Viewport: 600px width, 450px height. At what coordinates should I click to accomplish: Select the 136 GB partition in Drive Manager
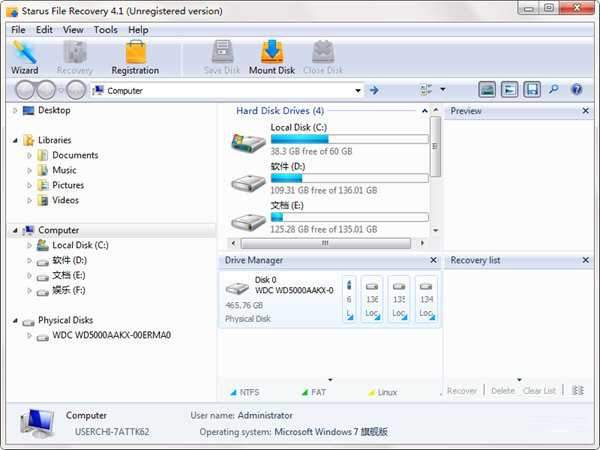pyautogui.click(x=372, y=300)
